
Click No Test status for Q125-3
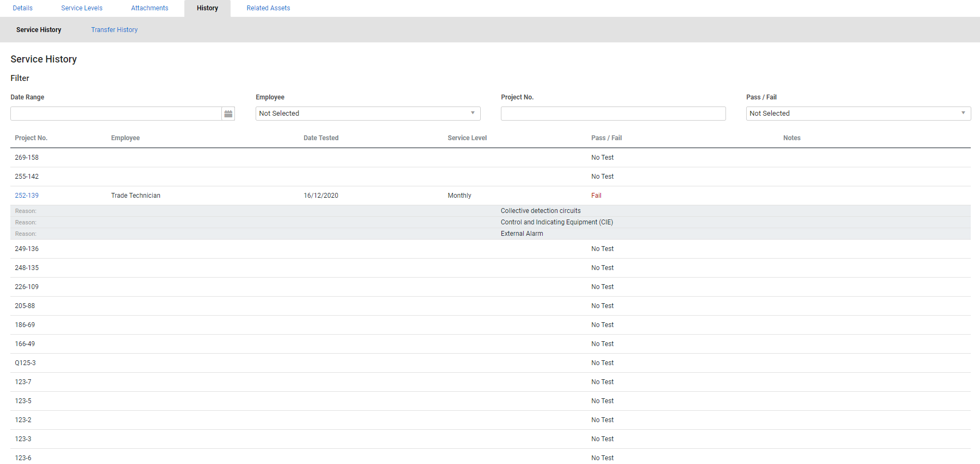click(x=603, y=363)
